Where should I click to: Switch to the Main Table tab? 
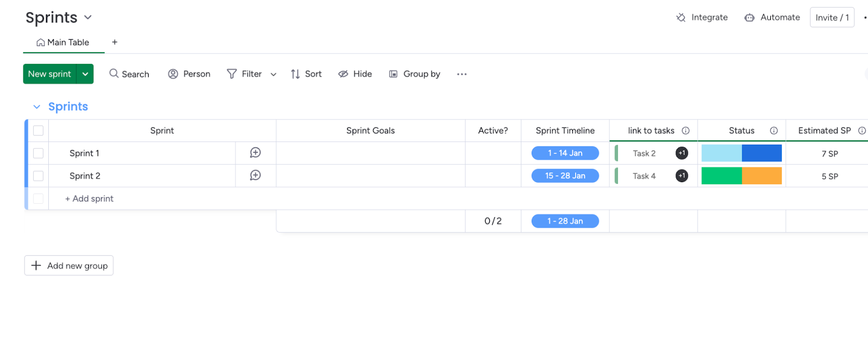click(63, 42)
